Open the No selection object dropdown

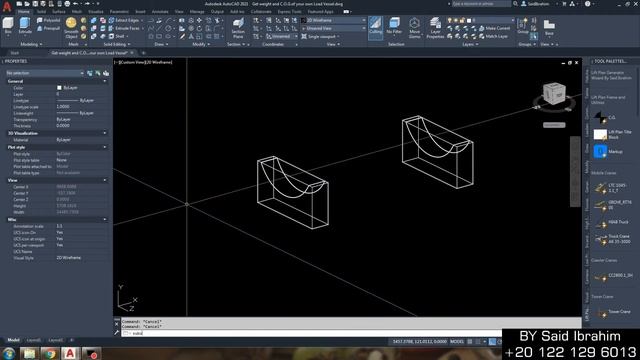44,73
